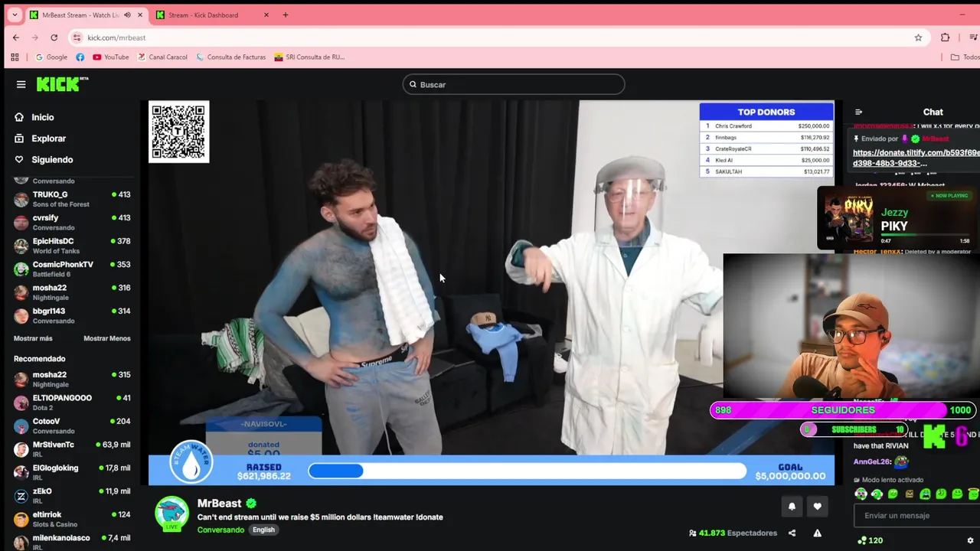Report stream with the warning triangle icon
Screen dimensions: 980x551
coord(817,533)
